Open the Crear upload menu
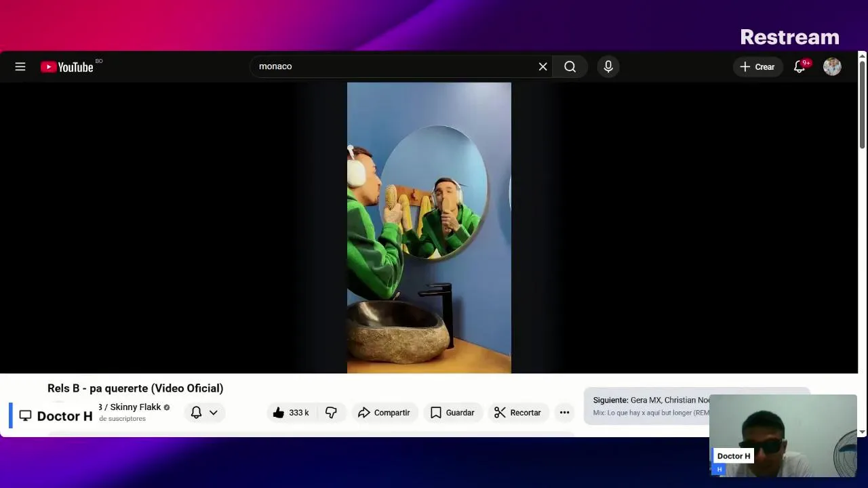 pos(757,66)
